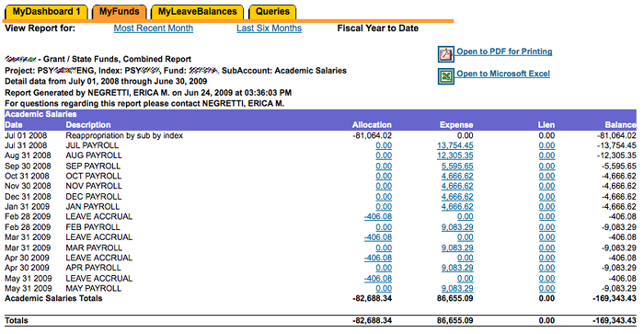
Task: Open DEC PAYROLL expense 4,666.62
Action: [x=457, y=196]
